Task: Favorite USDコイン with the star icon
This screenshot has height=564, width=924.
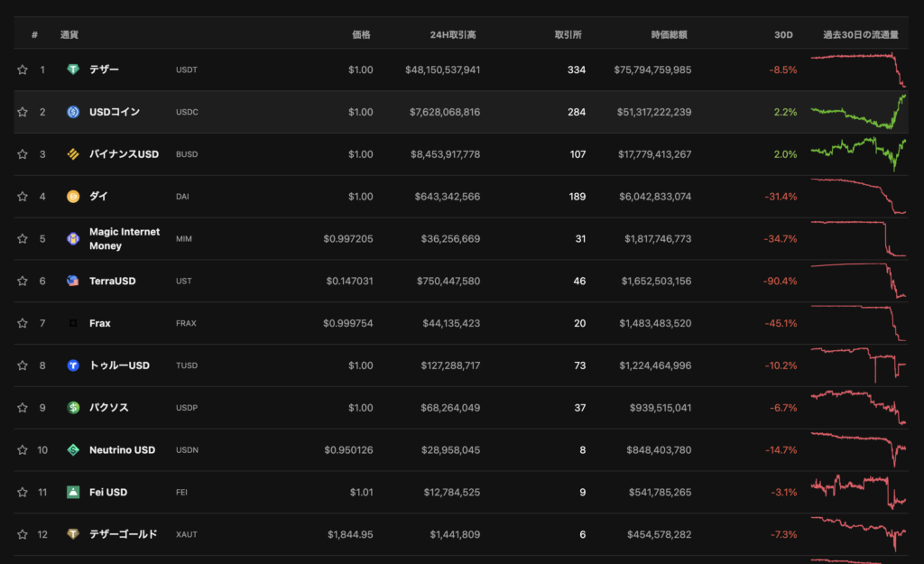Action: click(x=23, y=112)
